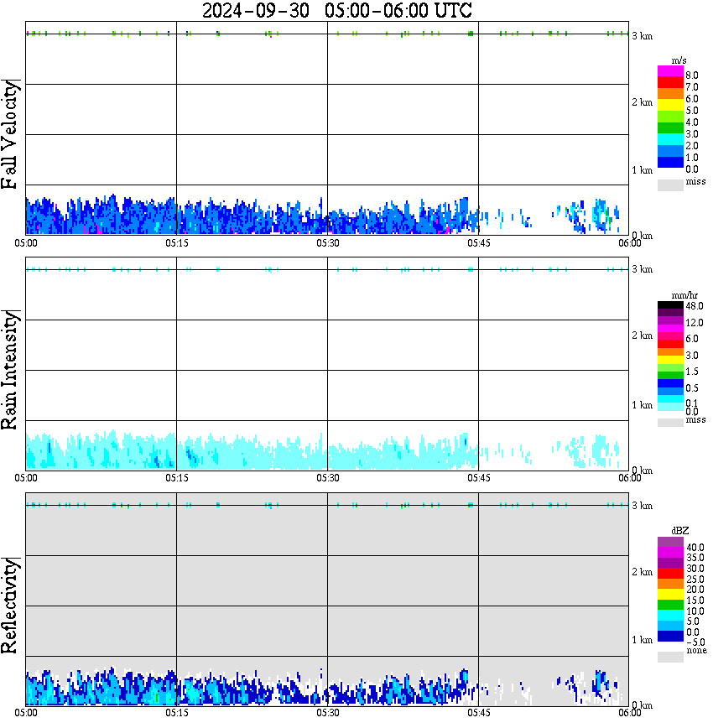This screenshot has height=728, width=713.
Task: Select the yellow 5.0 m/s legend swatch
Action: click(670, 106)
